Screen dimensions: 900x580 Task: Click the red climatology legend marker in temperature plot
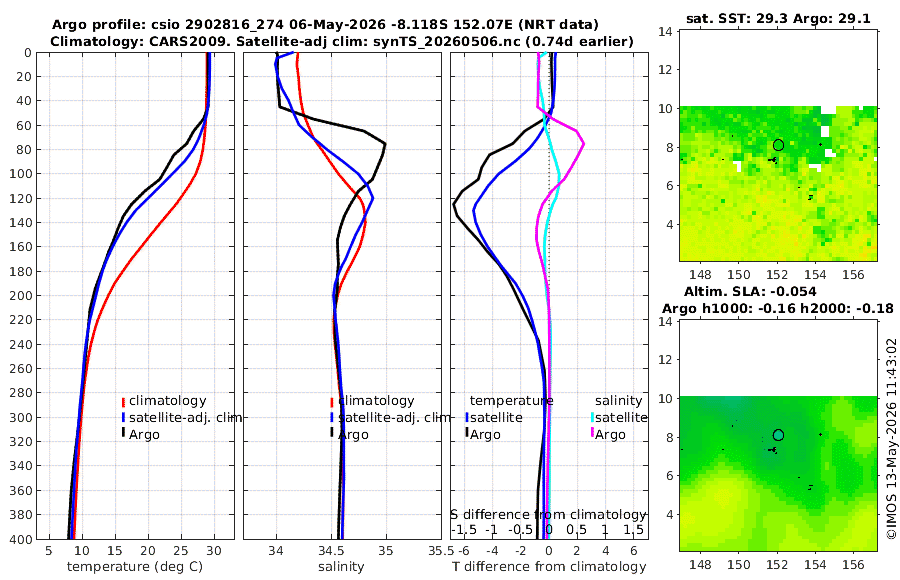(x=123, y=401)
